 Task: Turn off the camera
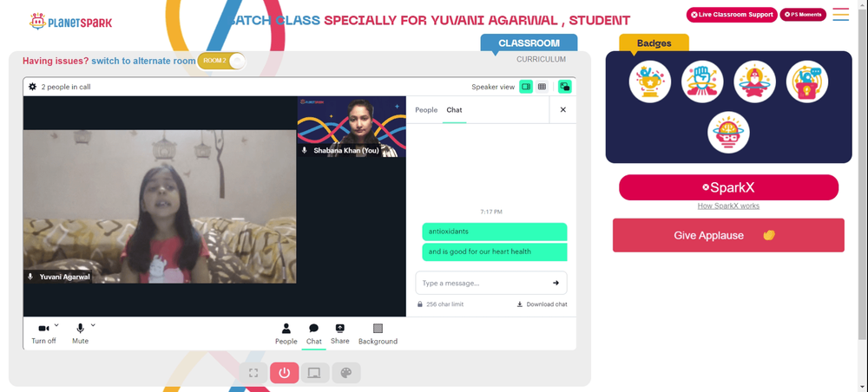pyautogui.click(x=43, y=334)
